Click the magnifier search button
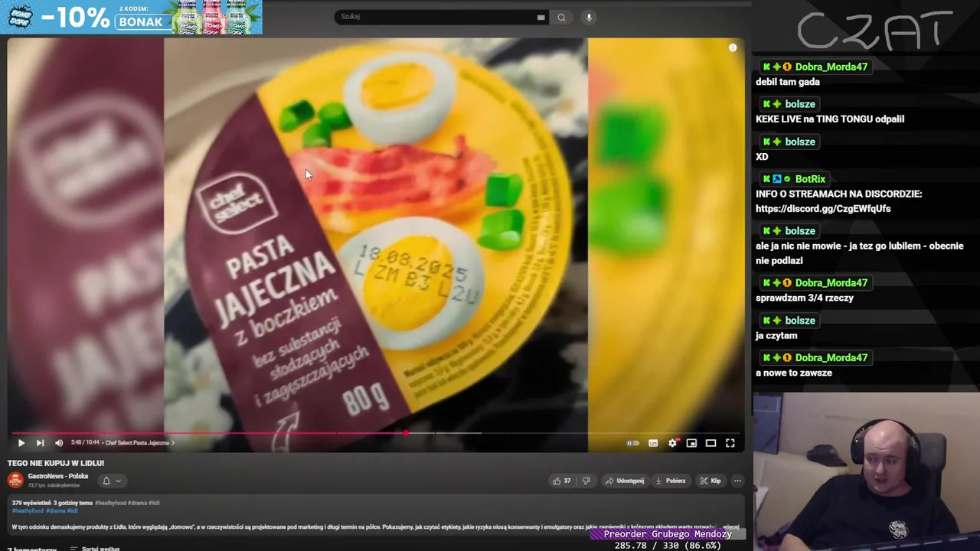 coord(561,17)
